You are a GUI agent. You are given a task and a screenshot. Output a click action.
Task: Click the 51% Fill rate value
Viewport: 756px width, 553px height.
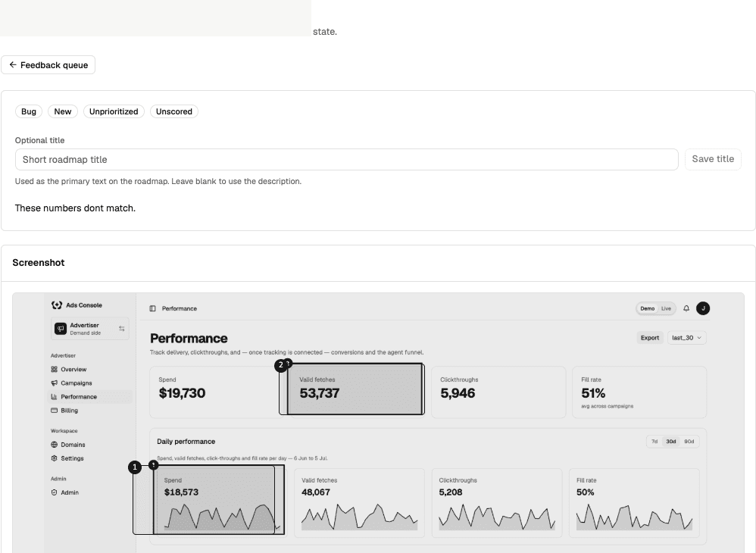593,393
